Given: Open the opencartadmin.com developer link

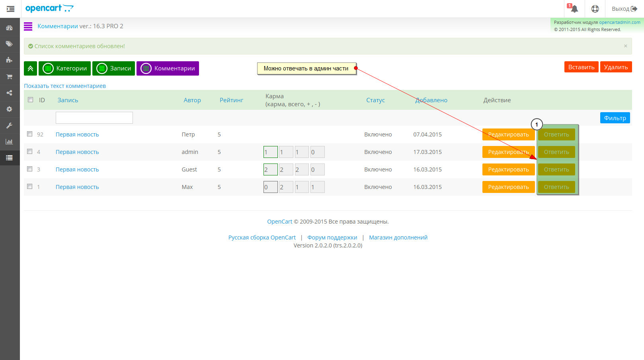Looking at the screenshot, I should (620, 22).
